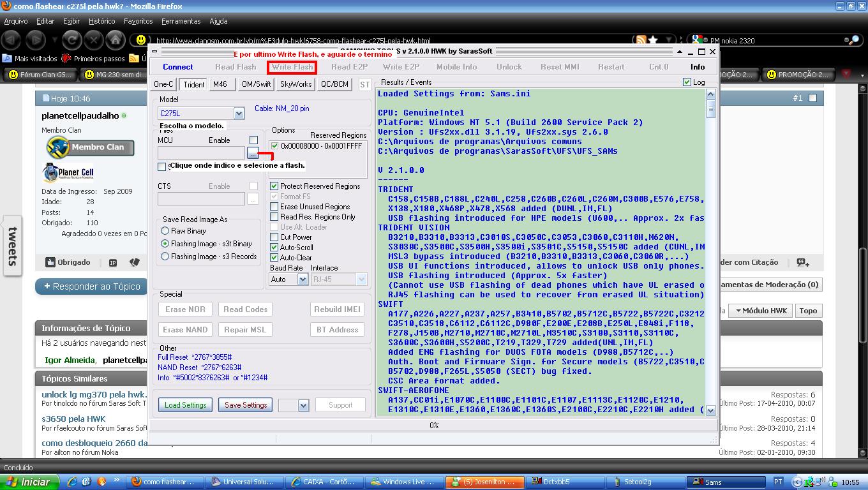
Task: Enable Erase Unused Regions
Action: pos(274,207)
